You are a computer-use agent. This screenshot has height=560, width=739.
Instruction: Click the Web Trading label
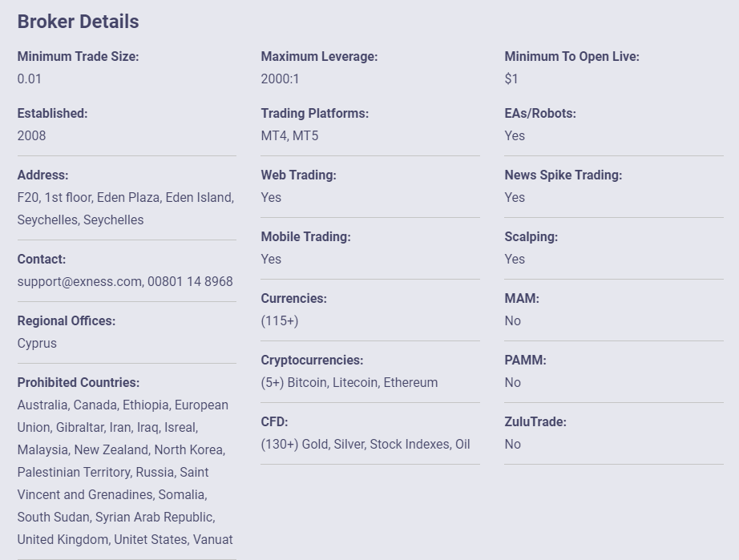pyautogui.click(x=299, y=175)
